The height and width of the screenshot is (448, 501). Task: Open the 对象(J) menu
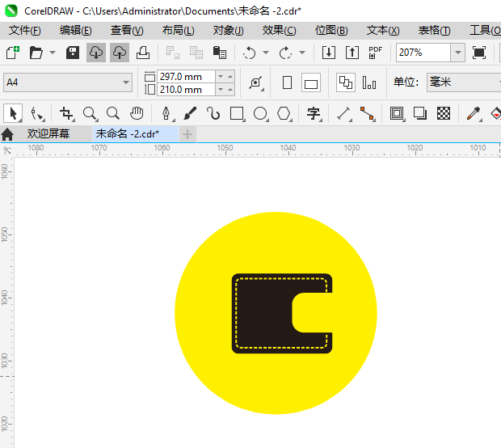tap(229, 31)
